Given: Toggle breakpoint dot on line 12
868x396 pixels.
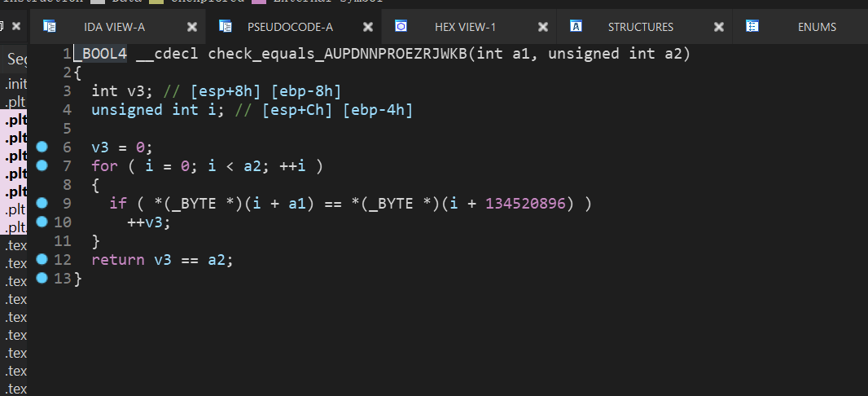Looking at the screenshot, I should [x=42, y=258].
